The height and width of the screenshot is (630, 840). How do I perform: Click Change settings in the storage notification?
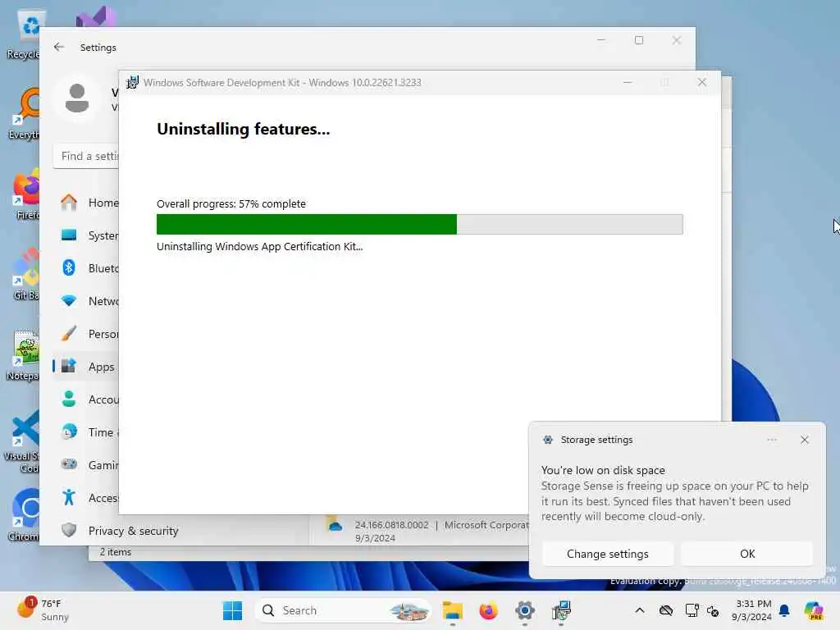(x=608, y=554)
